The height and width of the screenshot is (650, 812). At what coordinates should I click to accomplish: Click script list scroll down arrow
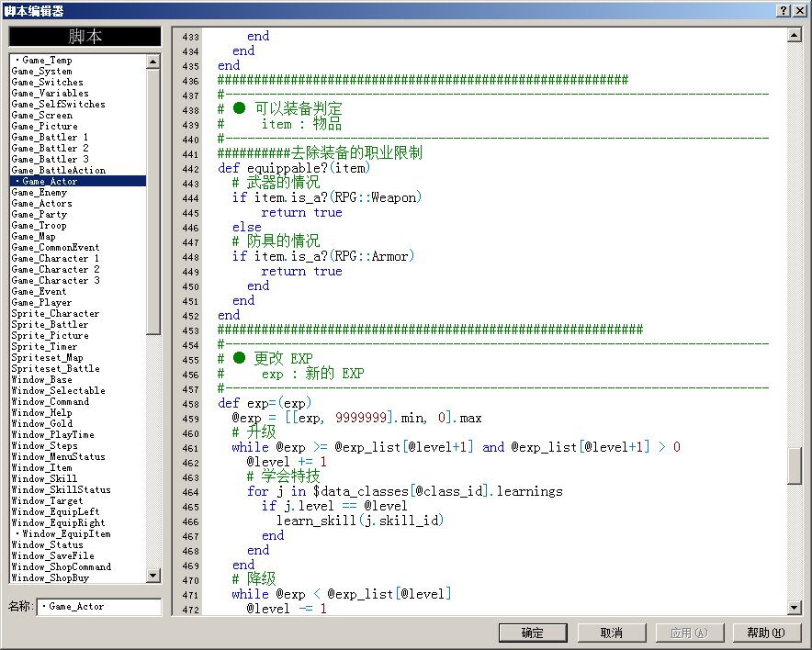pyautogui.click(x=152, y=575)
